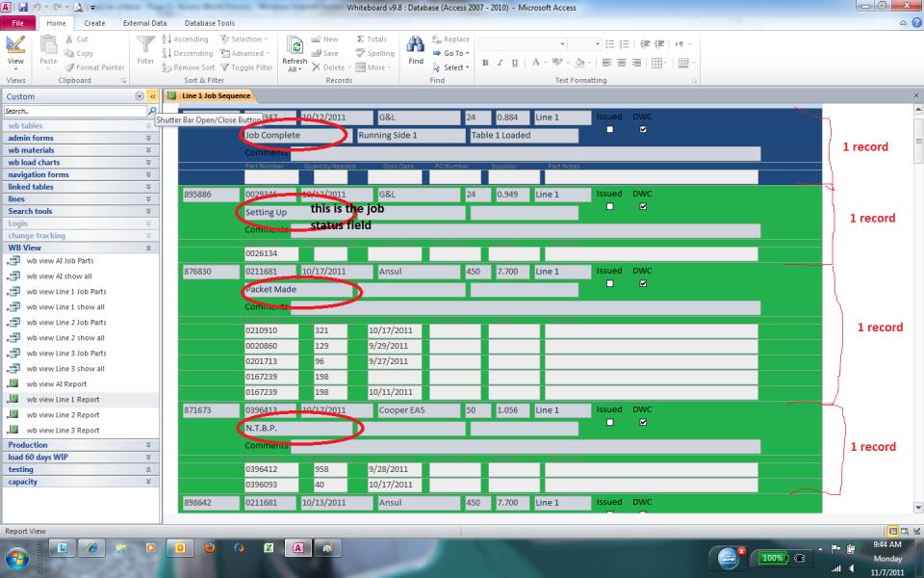Click Delete record

[x=329, y=67]
